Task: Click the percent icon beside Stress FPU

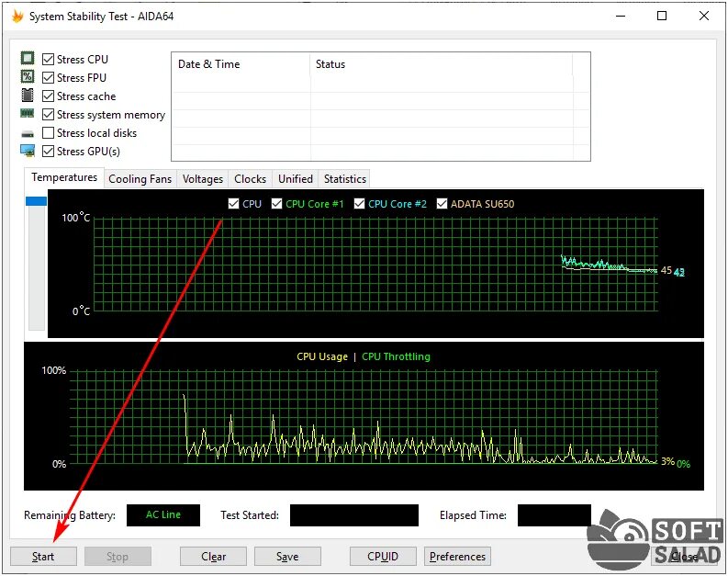Action: click(28, 76)
